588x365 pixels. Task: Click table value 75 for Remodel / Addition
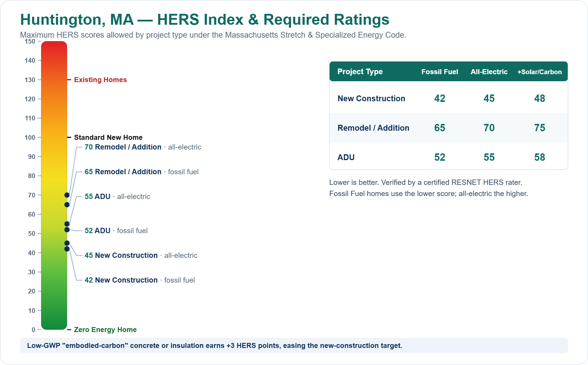tap(540, 128)
